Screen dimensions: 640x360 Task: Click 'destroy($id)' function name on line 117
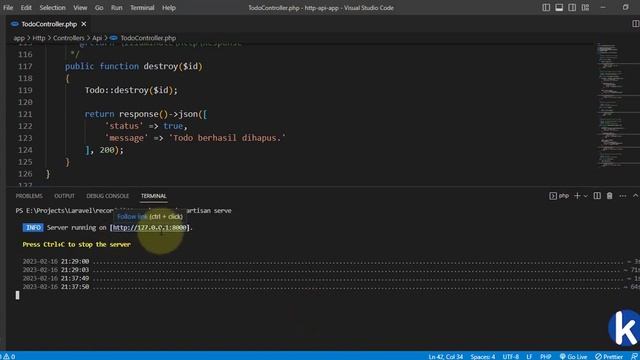coord(173,66)
